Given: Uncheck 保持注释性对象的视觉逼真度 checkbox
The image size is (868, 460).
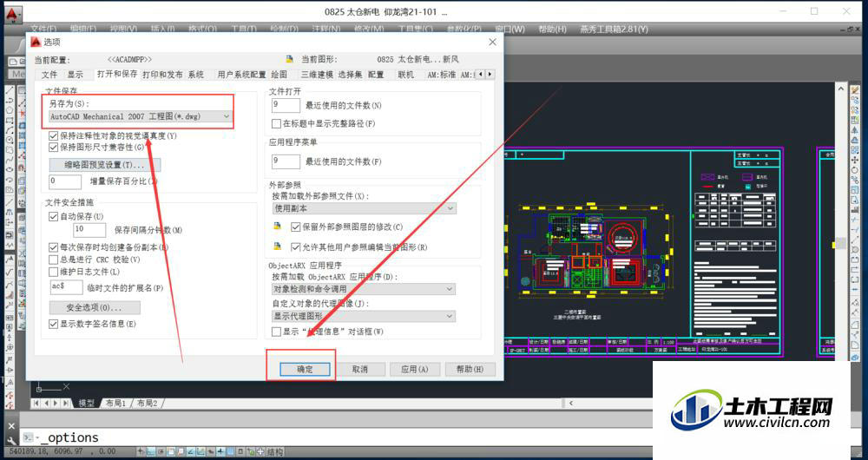Looking at the screenshot, I should [x=53, y=135].
